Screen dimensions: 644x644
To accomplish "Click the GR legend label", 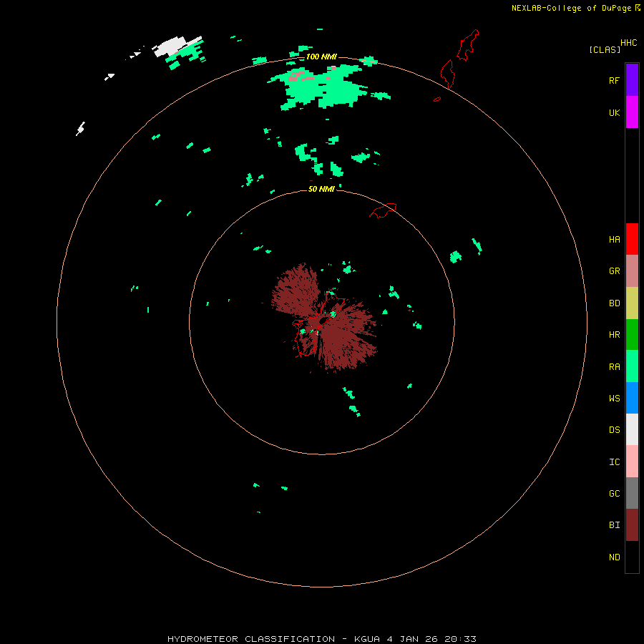I will pyautogui.click(x=614, y=271).
